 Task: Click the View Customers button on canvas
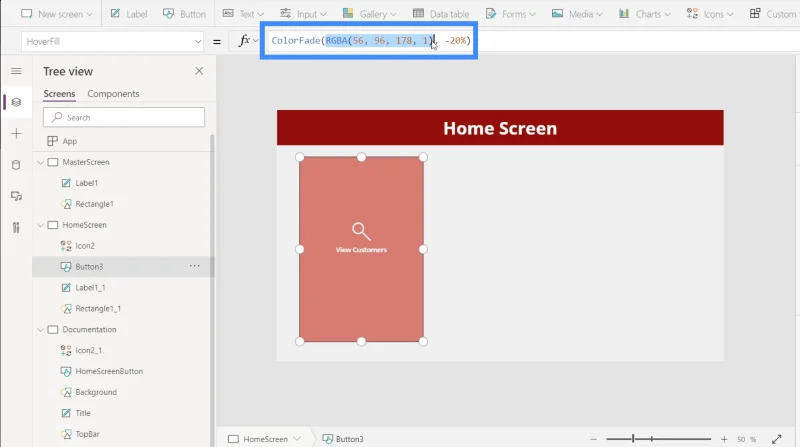[x=361, y=250]
